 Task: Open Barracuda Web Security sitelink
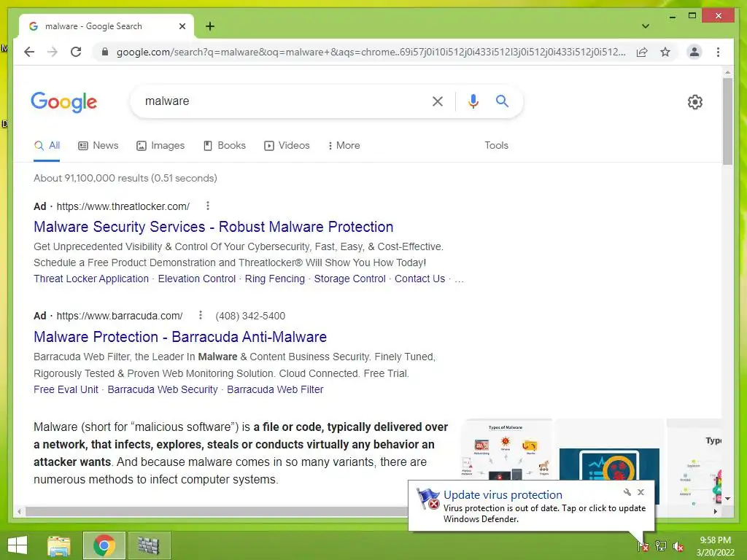coord(163,389)
